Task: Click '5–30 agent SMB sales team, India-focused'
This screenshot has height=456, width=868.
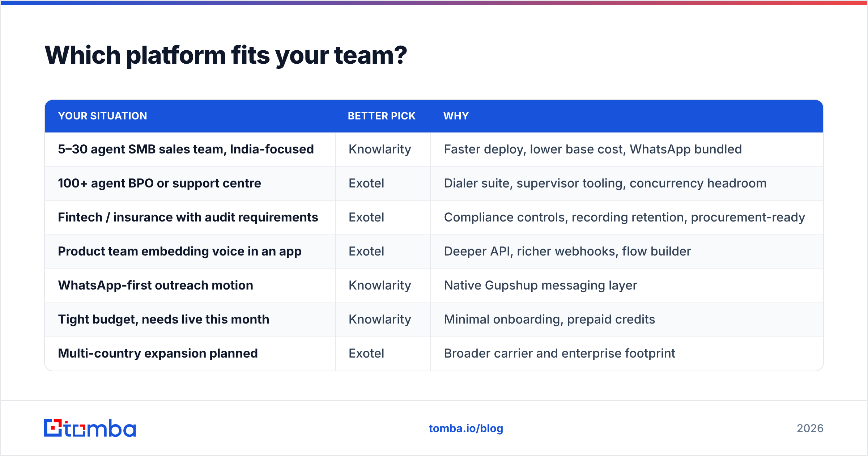Action: point(186,149)
